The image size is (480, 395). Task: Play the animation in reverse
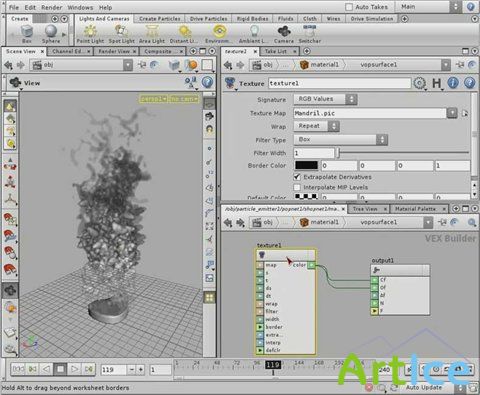click(x=46, y=369)
